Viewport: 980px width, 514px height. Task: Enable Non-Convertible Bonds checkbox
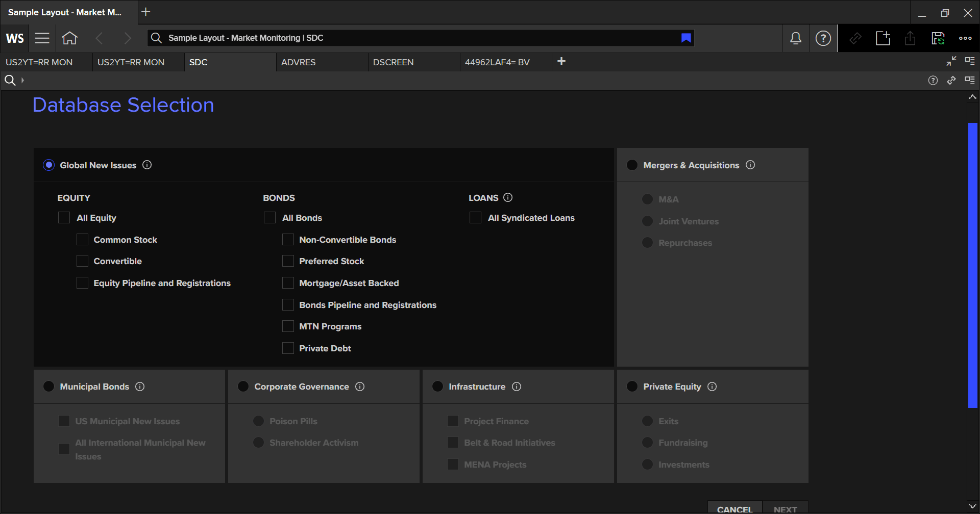288,240
